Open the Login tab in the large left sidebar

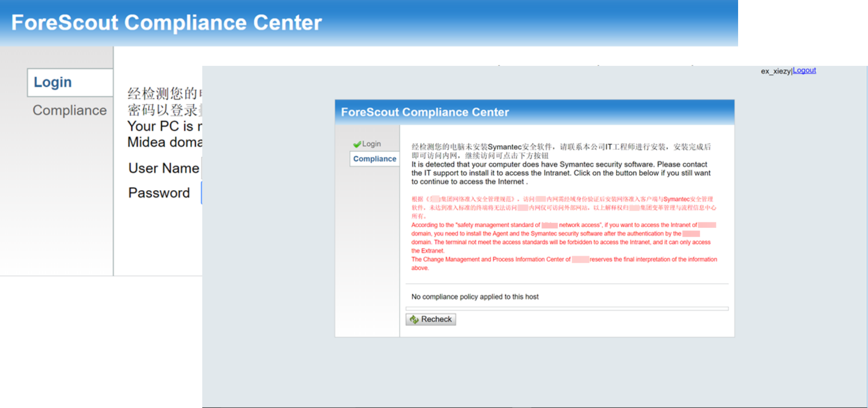coord(53,83)
